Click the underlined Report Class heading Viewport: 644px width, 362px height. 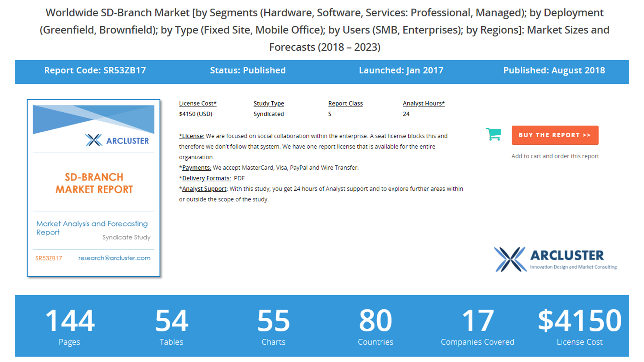pos(346,103)
